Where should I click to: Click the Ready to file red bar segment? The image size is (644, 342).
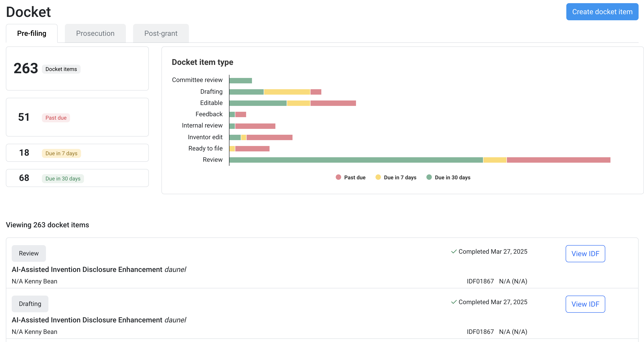(x=252, y=149)
